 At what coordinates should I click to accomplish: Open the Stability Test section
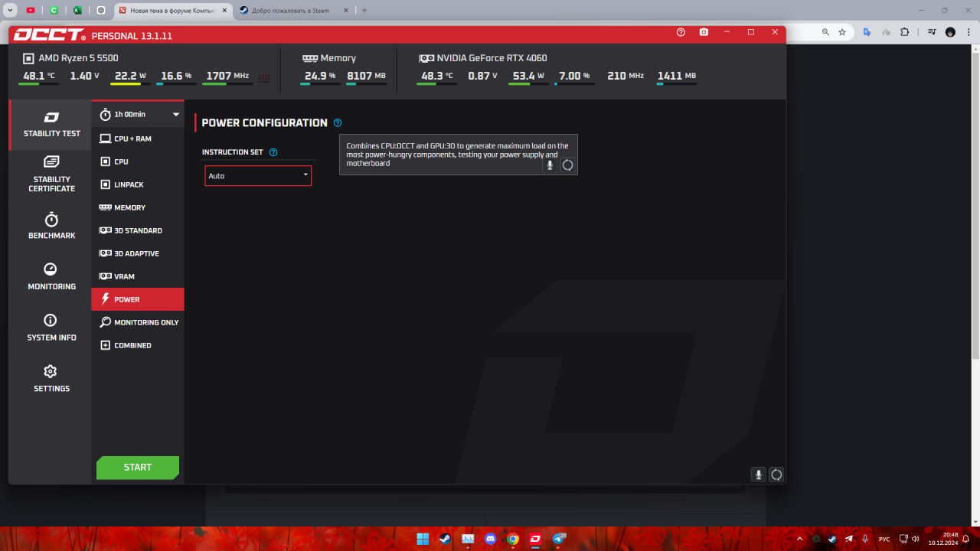(x=51, y=124)
